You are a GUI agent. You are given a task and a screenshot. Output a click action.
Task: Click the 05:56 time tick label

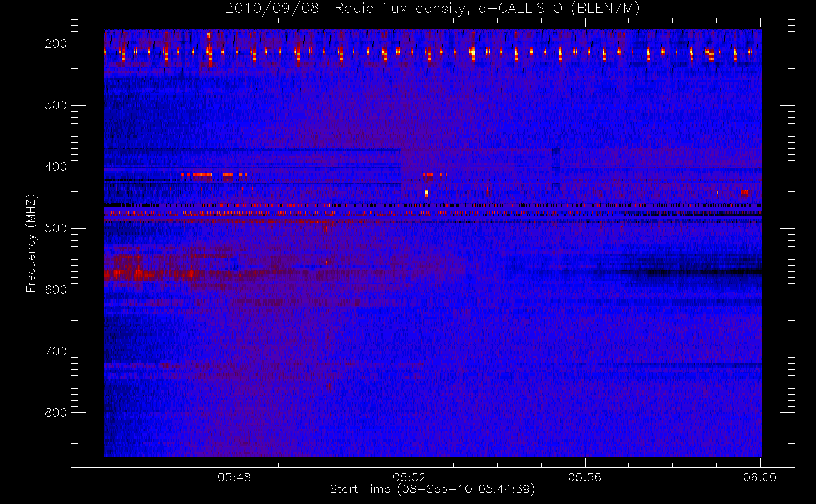click(x=585, y=477)
